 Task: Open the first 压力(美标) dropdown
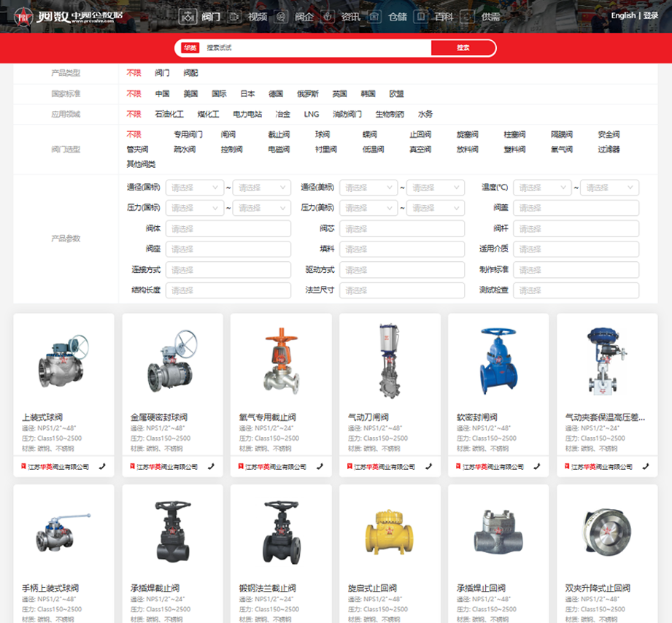click(x=368, y=208)
